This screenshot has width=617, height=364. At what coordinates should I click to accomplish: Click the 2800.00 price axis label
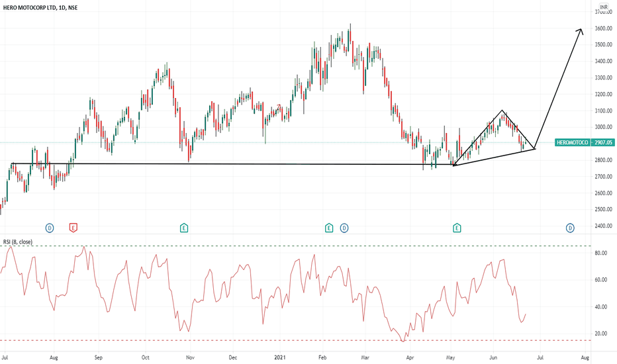point(603,160)
